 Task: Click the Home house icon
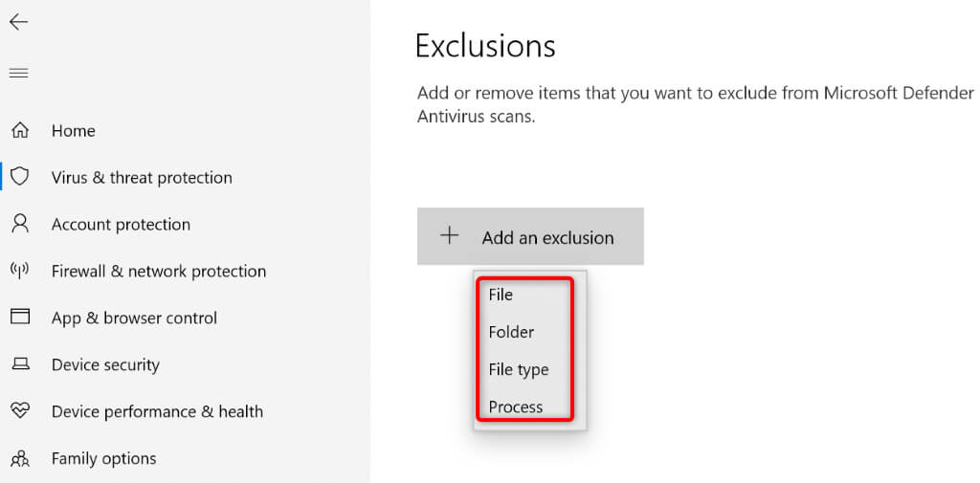[x=19, y=130]
